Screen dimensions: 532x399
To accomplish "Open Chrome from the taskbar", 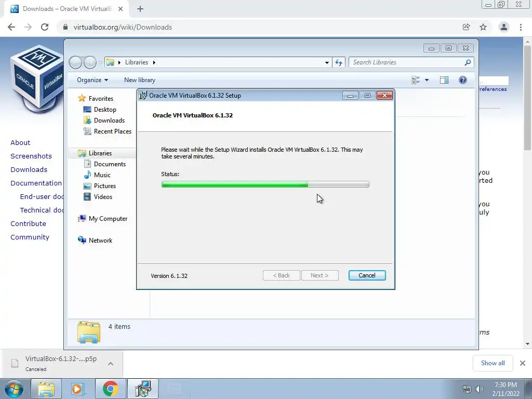I will [110, 389].
